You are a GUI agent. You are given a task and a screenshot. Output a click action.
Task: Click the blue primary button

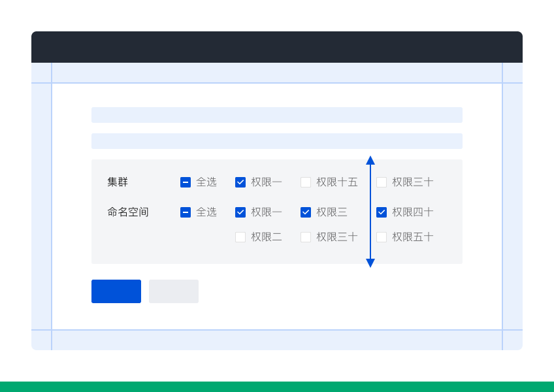pyautogui.click(x=116, y=291)
